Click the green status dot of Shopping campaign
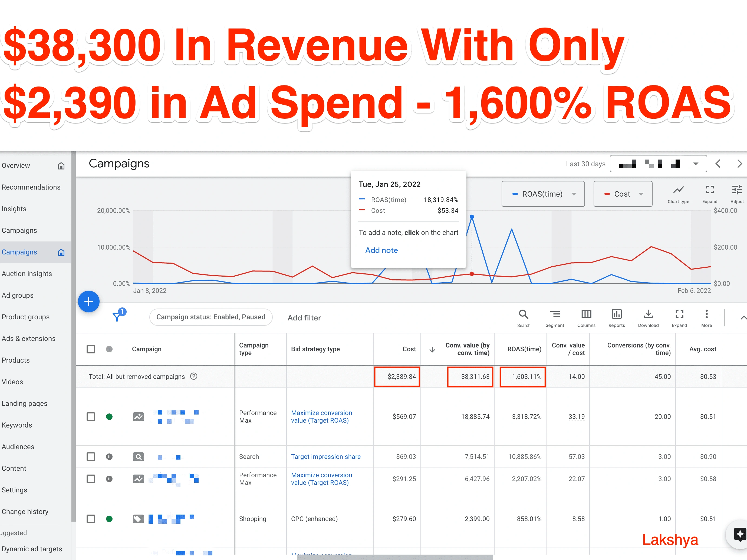 [x=109, y=519]
